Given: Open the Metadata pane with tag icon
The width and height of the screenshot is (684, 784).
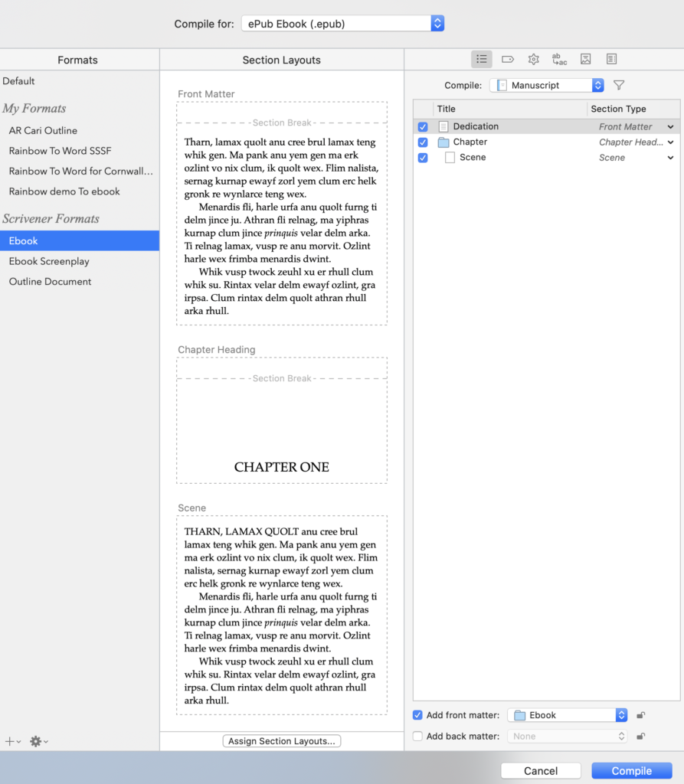Looking at the screenshot, I should point(507,59).
